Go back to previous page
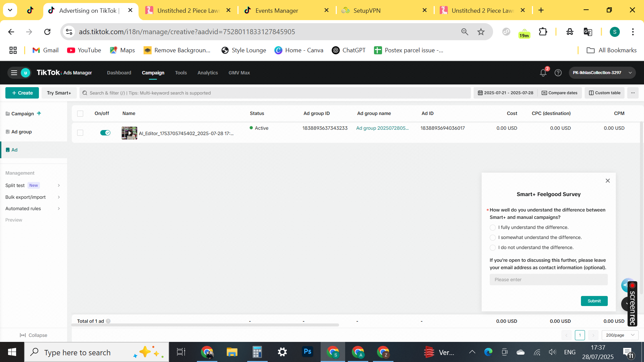Viewport: 644px width, 362px height. click(x=11, y=32)
